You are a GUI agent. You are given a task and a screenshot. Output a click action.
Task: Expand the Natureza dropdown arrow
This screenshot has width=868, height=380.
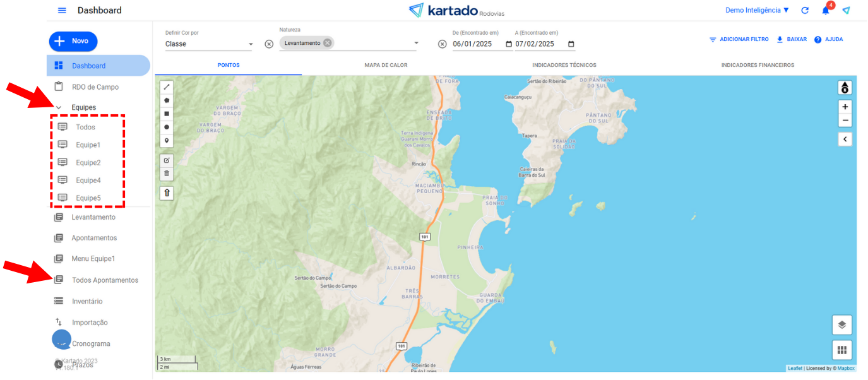click(x=416, y=44)
